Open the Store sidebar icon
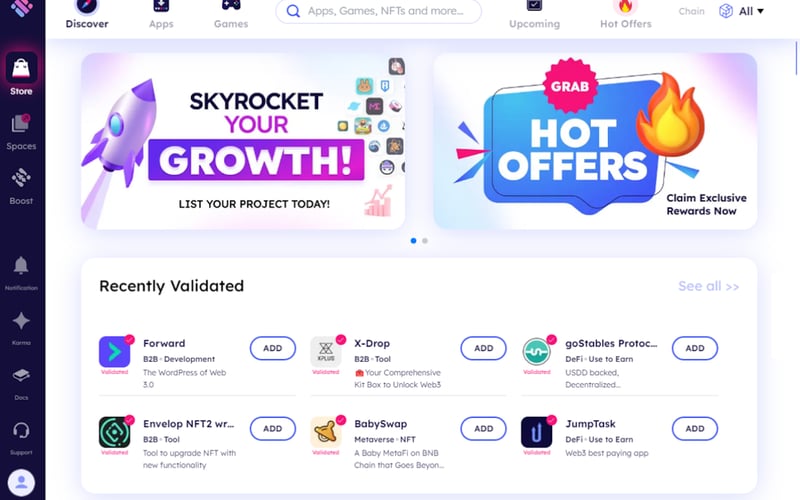The height and width of the screenshot is (500, 800). click(21, 68)
